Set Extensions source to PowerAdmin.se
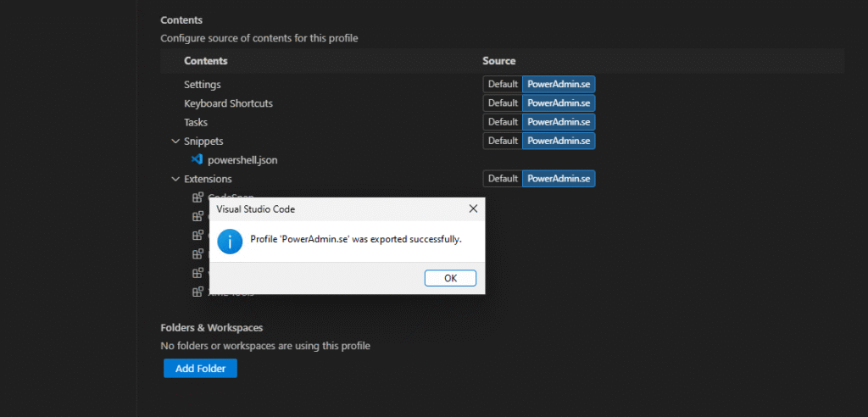 point(559,178)
